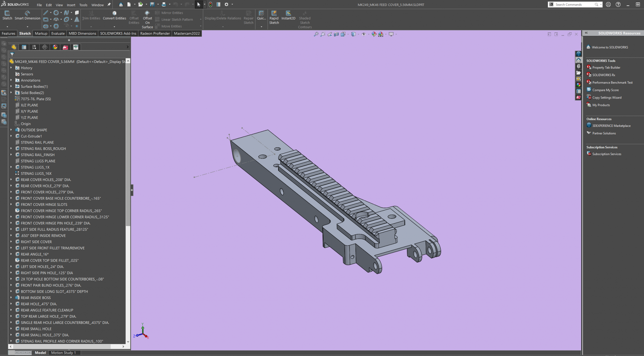Image resolution: width=644 pixels, height=356 pixels.
Task: Switch to the Motion Study 1 tab
Action: 64,353
